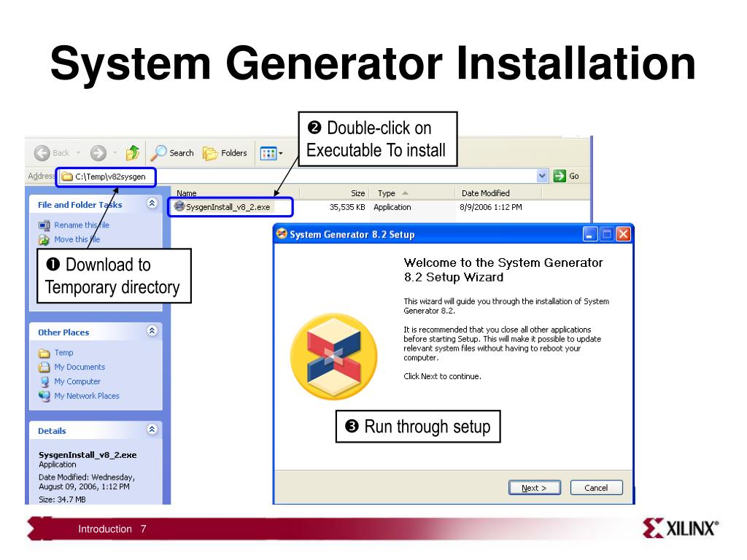Image resolution: width=747 pixels, height=560 pixels.
Task: Click the My Computer icon
Action: 44,382
